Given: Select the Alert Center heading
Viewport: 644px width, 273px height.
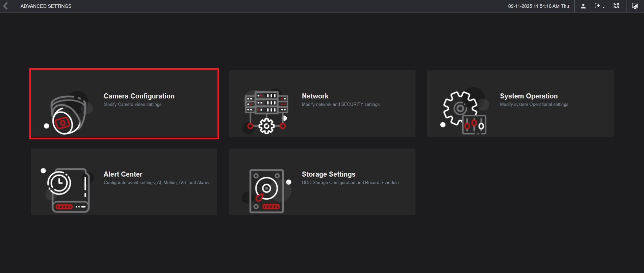Looking at the screenshot, I should coord(123,174).
